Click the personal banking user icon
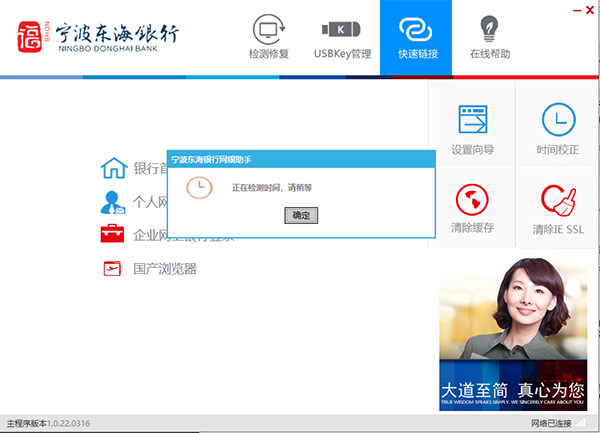600x433 pixels. point(113,202)
